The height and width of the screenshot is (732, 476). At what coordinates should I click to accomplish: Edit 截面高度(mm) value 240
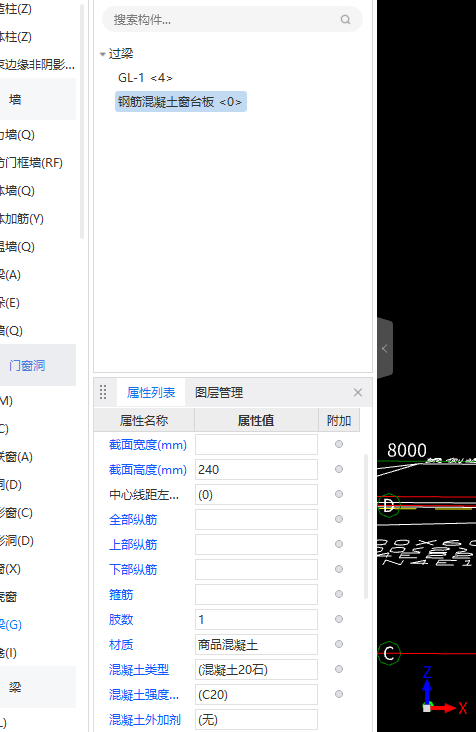point(256,469)
